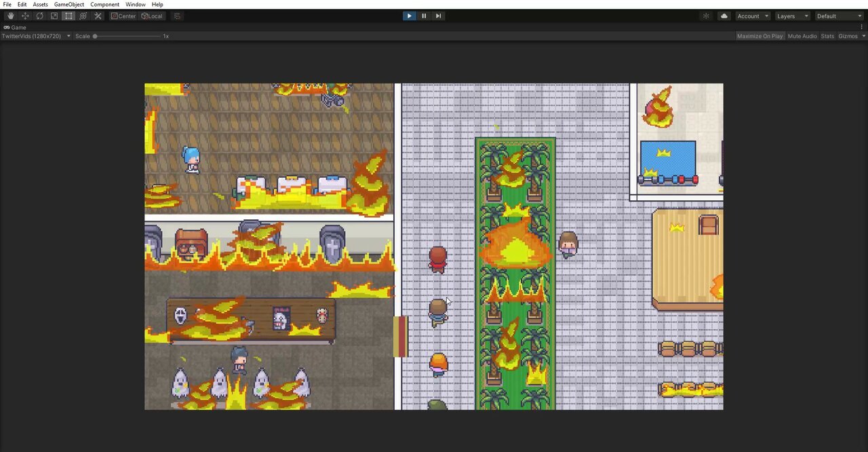The height and width of the screenshot is (452, 868).
Task: Toggle Maximize On Play
Action: pyautogui.click(x=759, y=36)
